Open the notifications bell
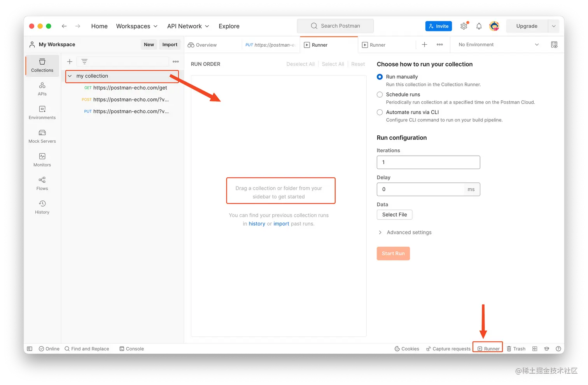Screen dimensions: 588x385 tap(479, 26)
